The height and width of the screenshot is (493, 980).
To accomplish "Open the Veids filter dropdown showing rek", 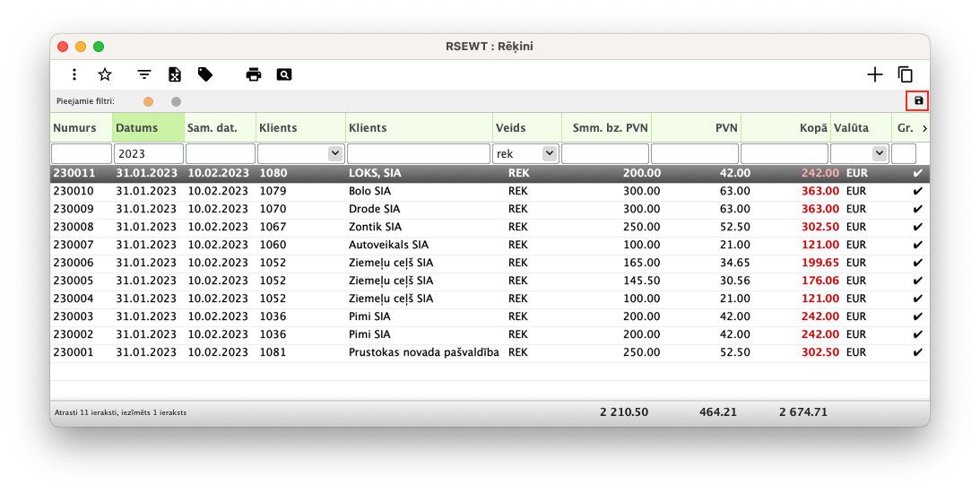I will pos(550,153).
